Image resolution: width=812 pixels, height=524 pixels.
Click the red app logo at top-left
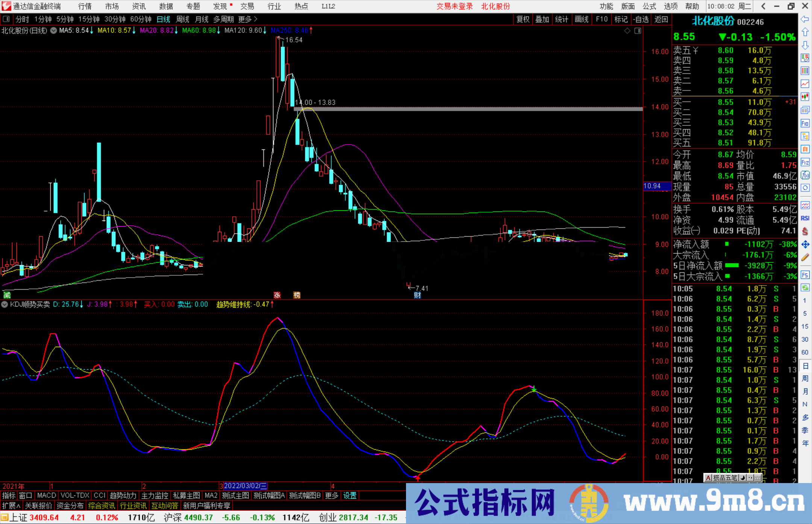tap(6, 6)
